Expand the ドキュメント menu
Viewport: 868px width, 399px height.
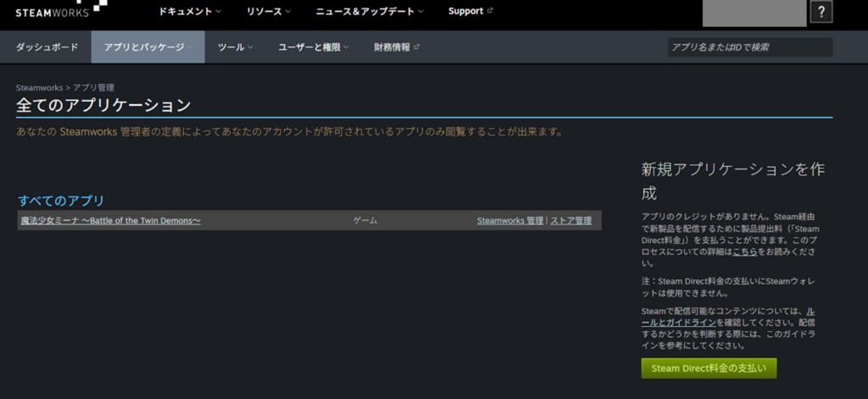[189, 12]
